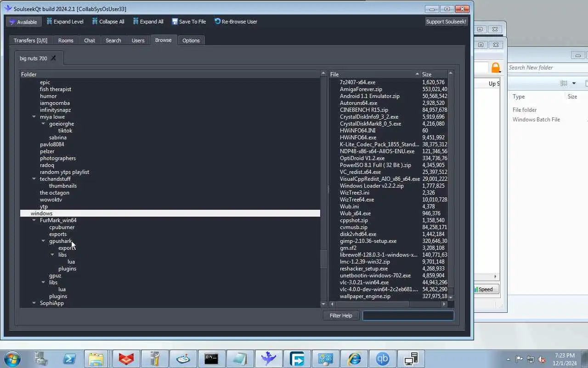Click Save To File toolbar button
This screenshot has width=588, height=368.
pos(189,22)
